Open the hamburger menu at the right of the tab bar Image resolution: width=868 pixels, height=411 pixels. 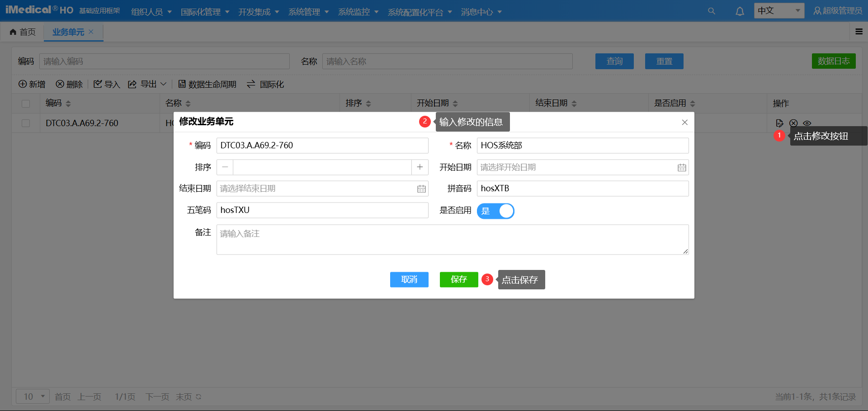pos(859,32)
